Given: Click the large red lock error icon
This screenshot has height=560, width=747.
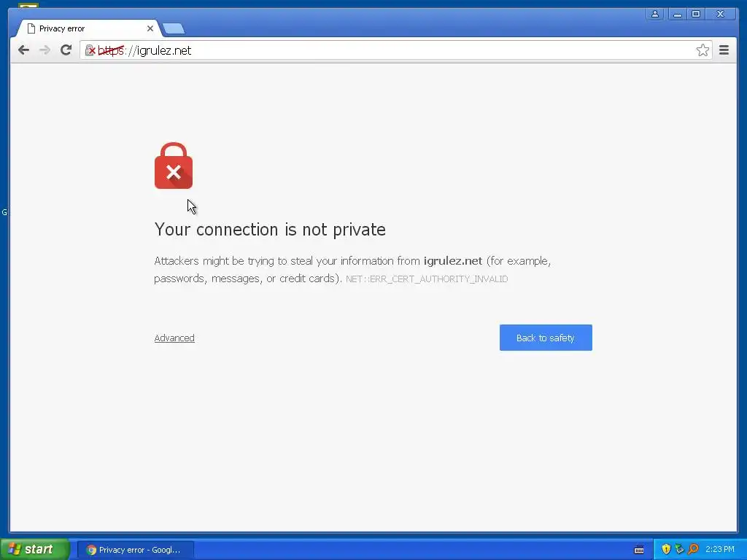Looking at the screenshot, I should pyautogui.click(x=174, y=166).
